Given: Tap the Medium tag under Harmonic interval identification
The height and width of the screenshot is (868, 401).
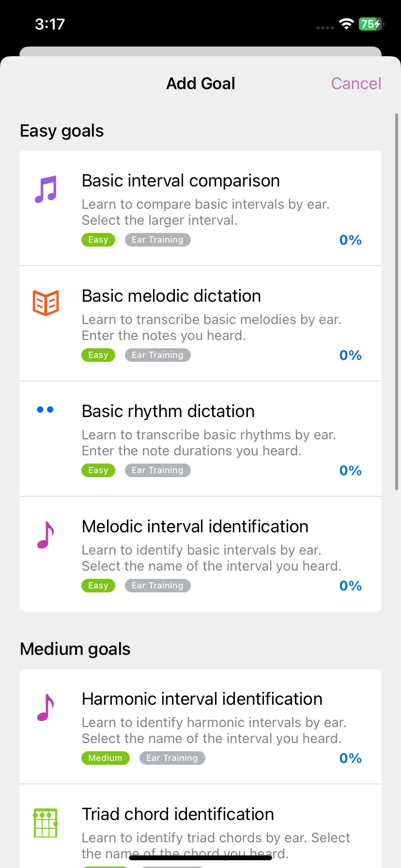Looking at the screenshot, I should click(106, 758).
